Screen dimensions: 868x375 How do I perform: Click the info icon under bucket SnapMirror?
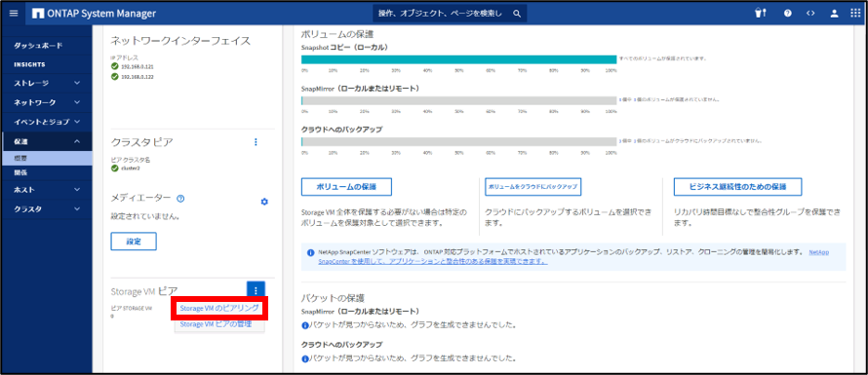click(x=305, y=325)
